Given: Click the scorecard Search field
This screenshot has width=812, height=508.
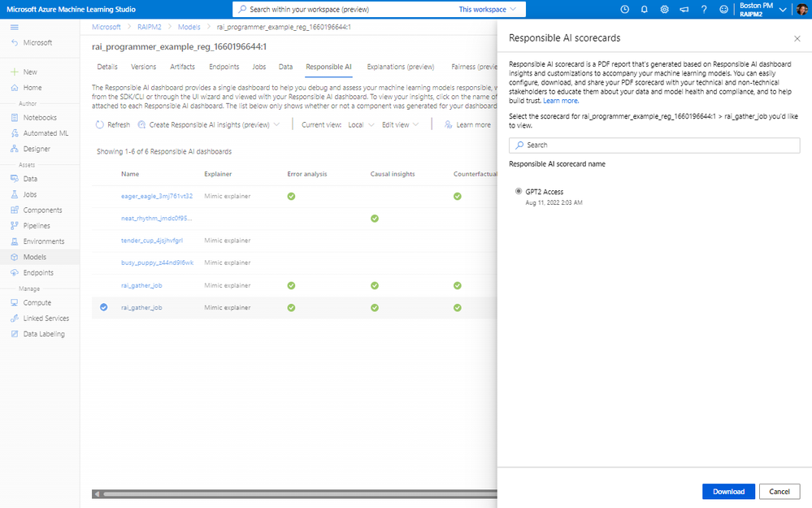Looking at the screenshot, I should point(654,145).
